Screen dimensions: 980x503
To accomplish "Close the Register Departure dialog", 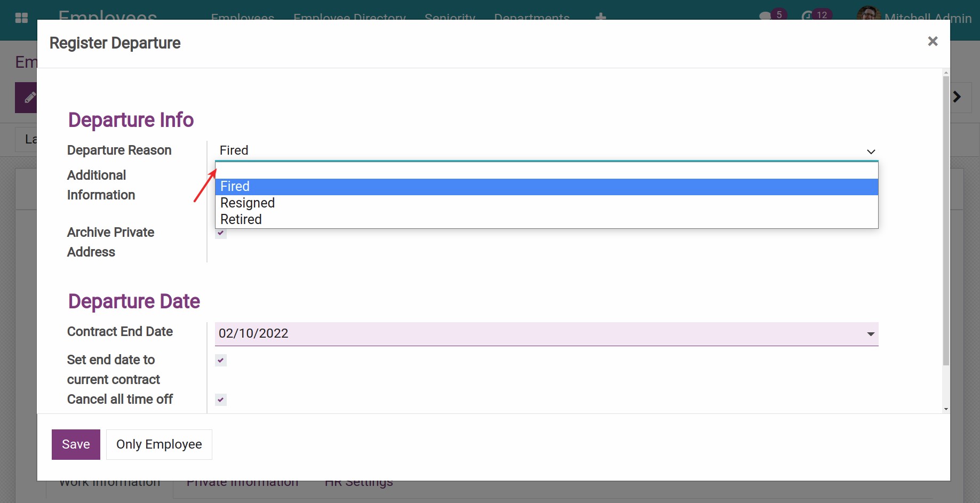I will tap(933, 42).
